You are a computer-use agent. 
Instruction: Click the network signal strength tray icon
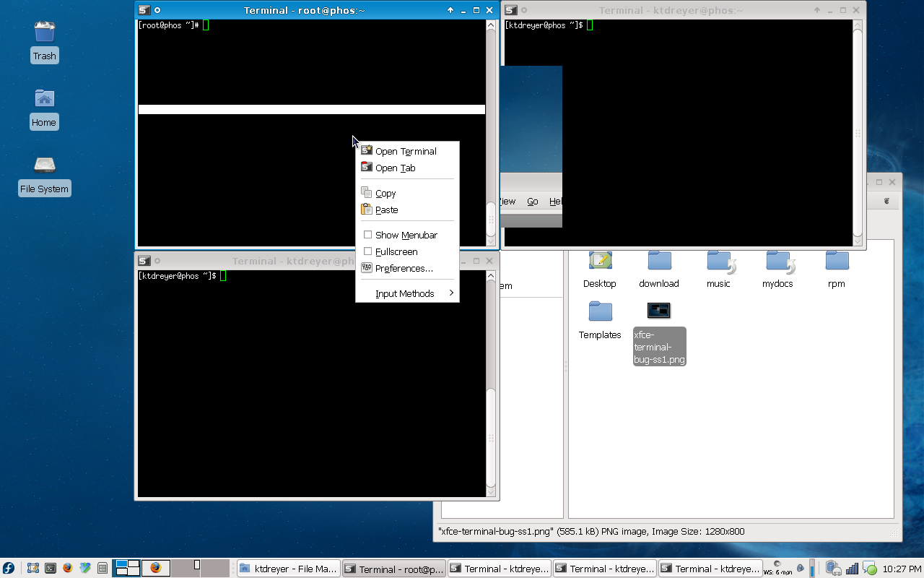click(852, 569)
